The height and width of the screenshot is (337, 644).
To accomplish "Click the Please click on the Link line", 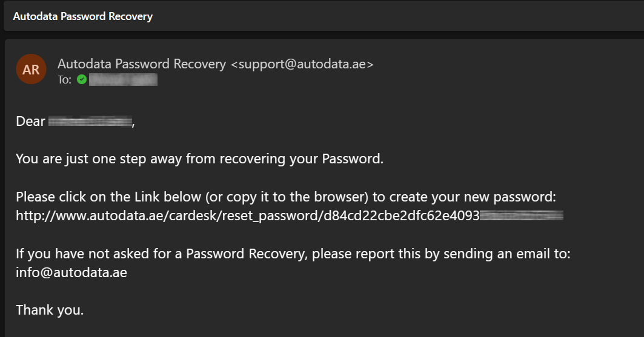I will click(286, 197).
